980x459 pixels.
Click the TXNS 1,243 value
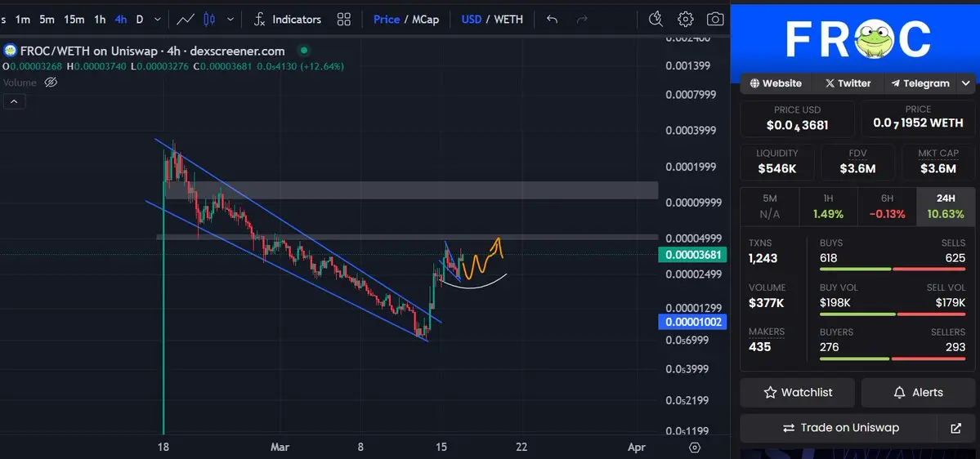(x=763, y=258)
